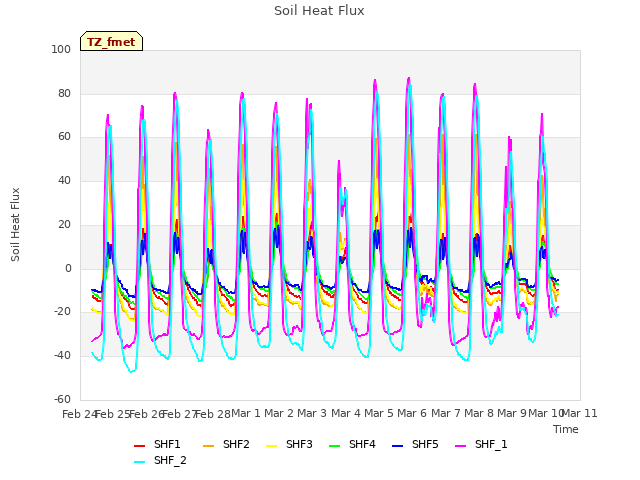The width and height of the screenshot is (640, 480).
Task: Click the TZ_fmet annotation label
Action: click(x=111, y=42)
